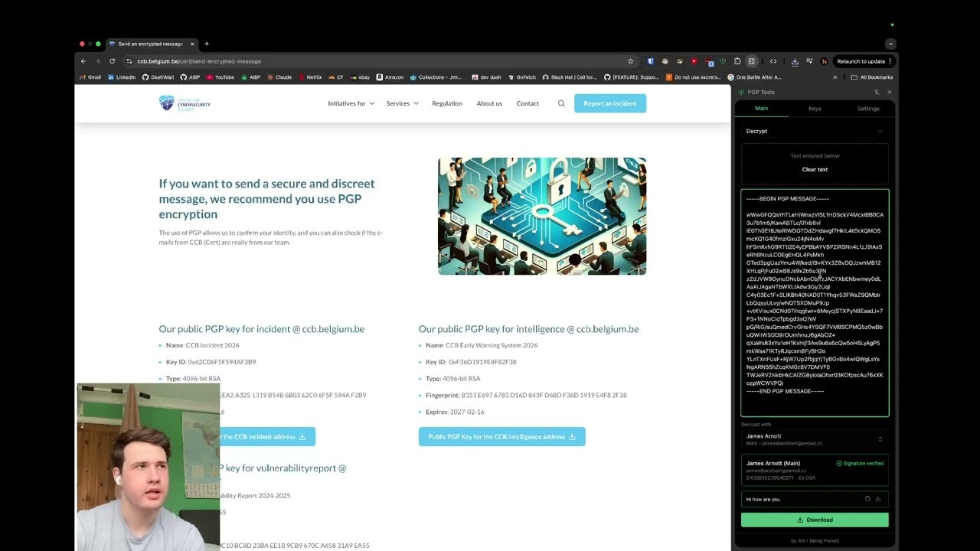Viewport: 980px width, 551px height.
Task: Open the site search magnifier on CCB page
Action: [x=561, y=103]
